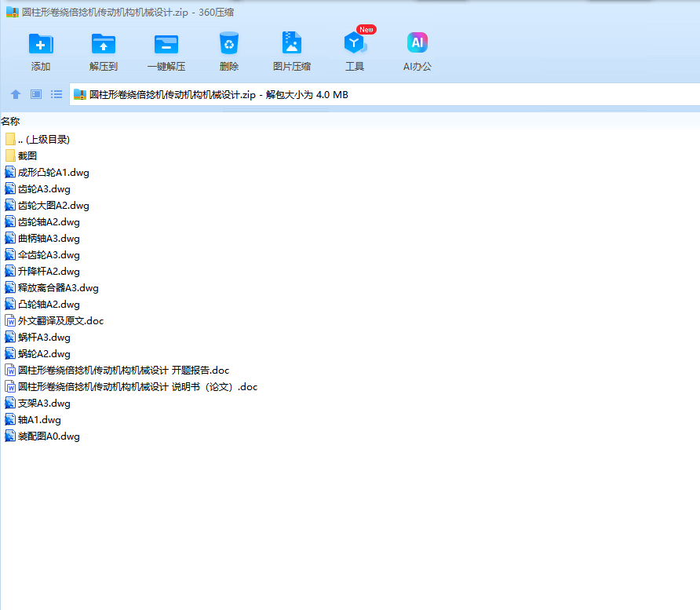Click the Word icon beside 外文翻译及原文.doc
Viewport: 700px width, 610px height.
point(10,320)
